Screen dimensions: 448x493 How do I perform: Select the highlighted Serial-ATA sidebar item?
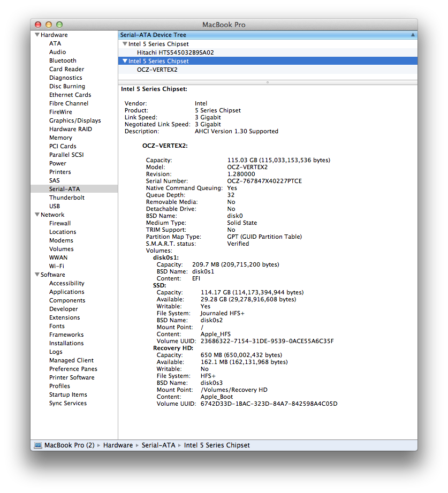point(74,189)
